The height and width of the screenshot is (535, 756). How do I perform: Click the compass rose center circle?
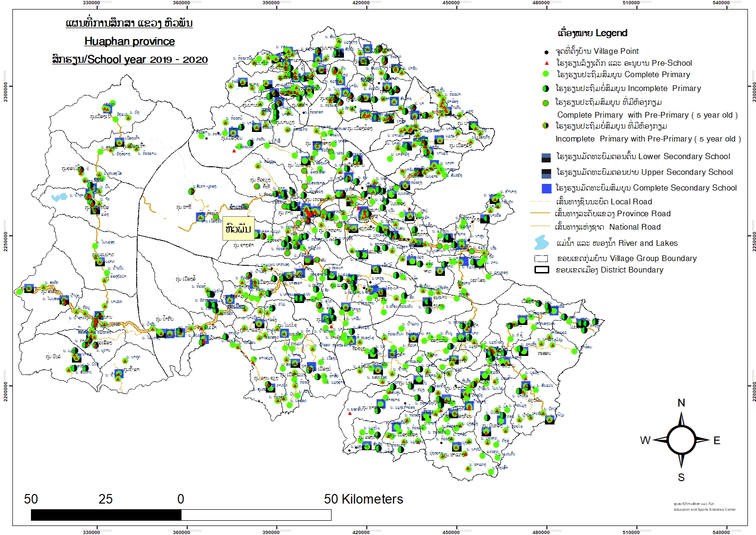681,440
